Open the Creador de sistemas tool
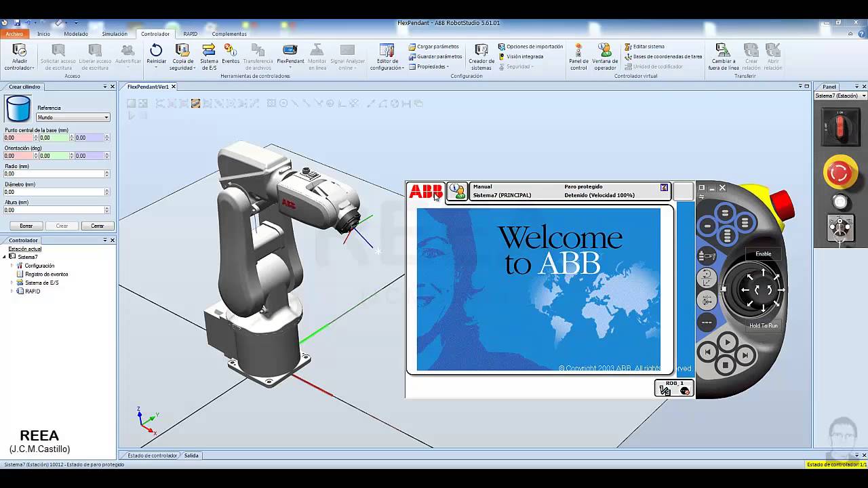868x488 pixels. tap(481, 57)
